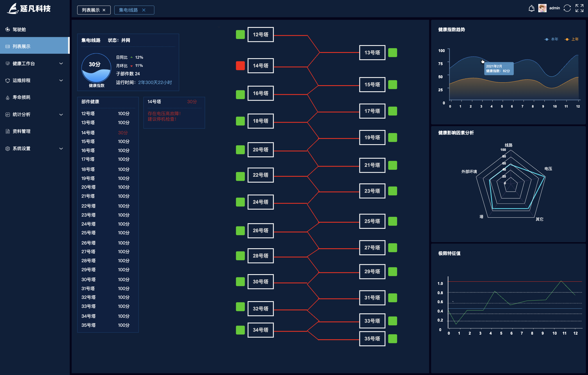
Task: Select 列表展示 in the sidebar menu
Action: tap(21, 47)
